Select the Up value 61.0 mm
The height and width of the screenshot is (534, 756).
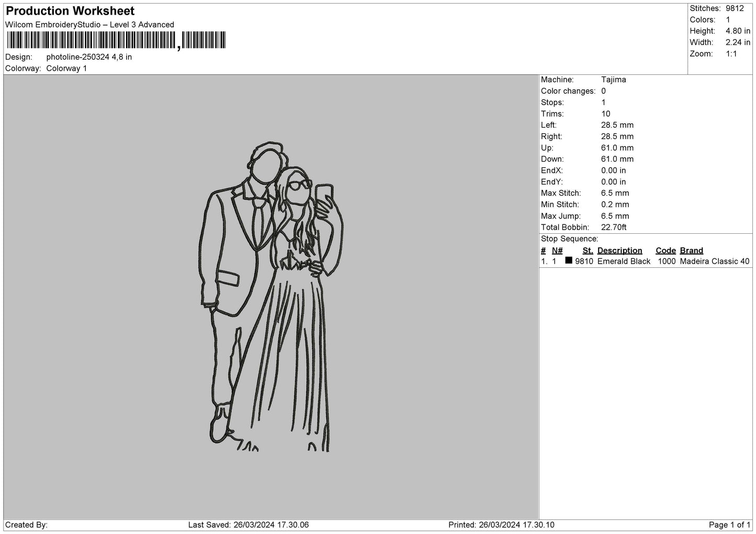click(617, 148)
